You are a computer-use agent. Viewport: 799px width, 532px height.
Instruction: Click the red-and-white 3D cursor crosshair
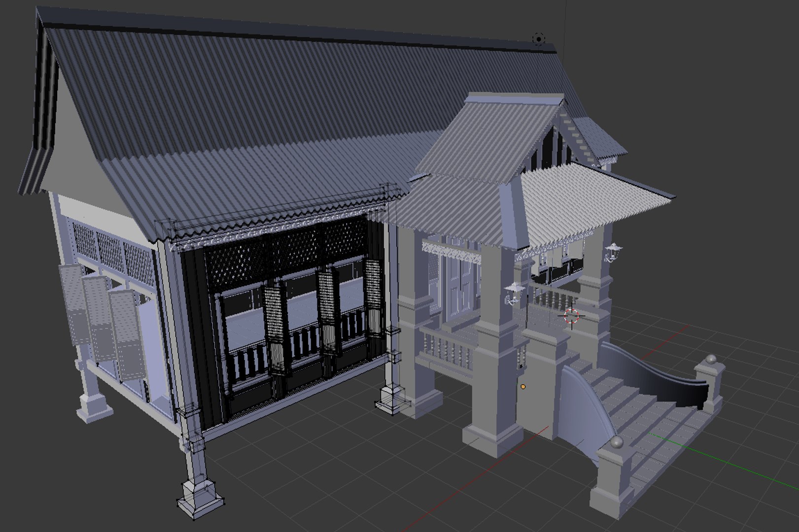[572, 316]
